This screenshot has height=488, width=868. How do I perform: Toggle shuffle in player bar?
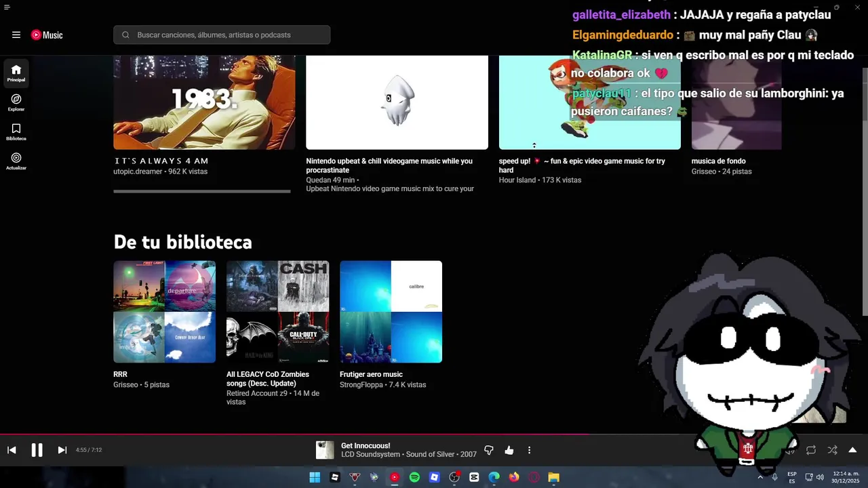832,450
